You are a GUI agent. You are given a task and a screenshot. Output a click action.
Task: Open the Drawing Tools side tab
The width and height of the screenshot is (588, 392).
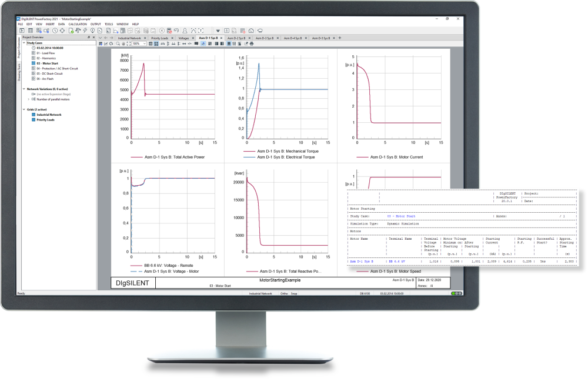tap(19, 72)
